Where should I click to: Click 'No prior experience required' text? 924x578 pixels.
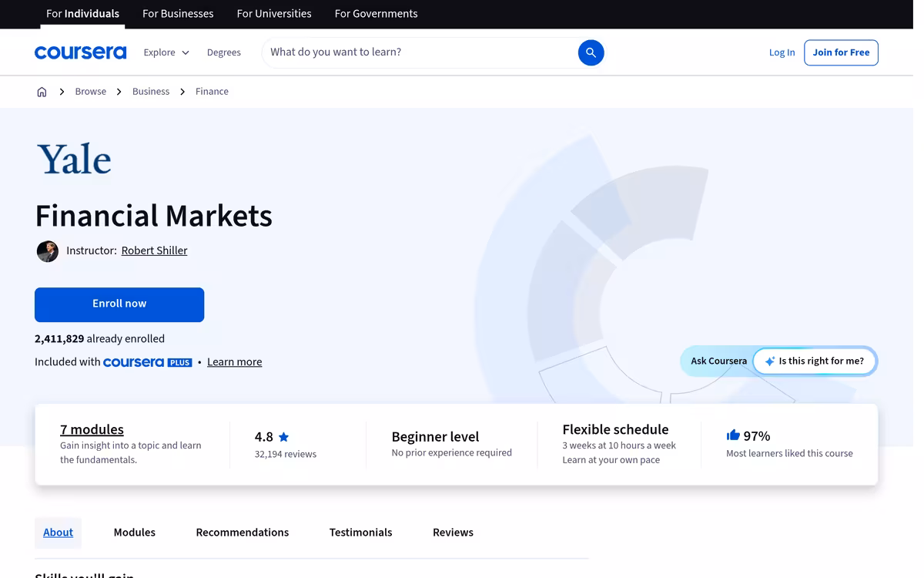[451, 453]
